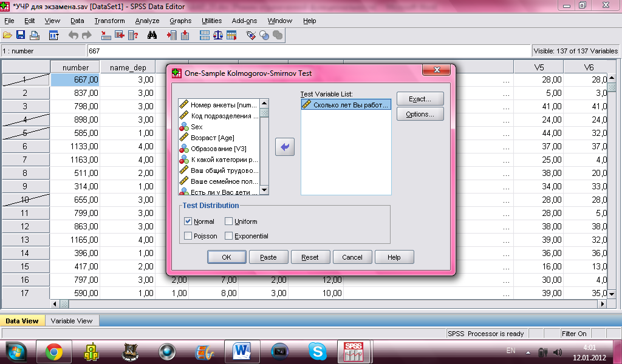Open Skype from the taskbar
The height and width of the screenshot is (364, 622).
317,352
